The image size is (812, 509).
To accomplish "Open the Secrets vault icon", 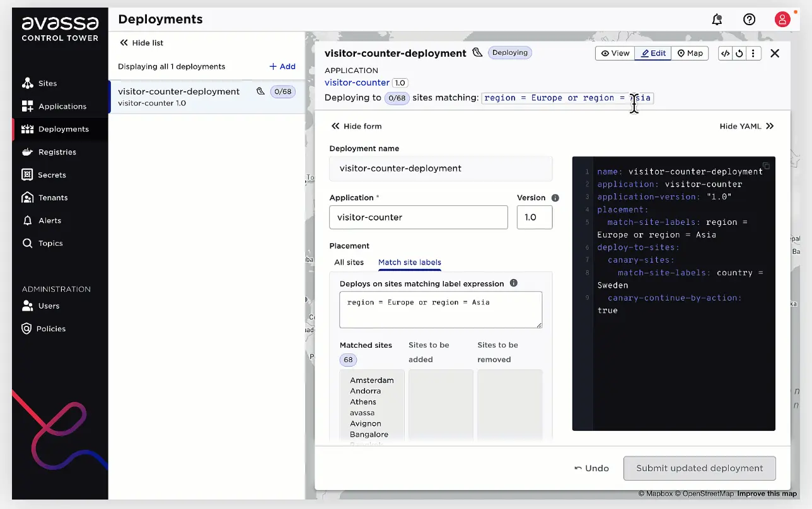I will 27,174.
